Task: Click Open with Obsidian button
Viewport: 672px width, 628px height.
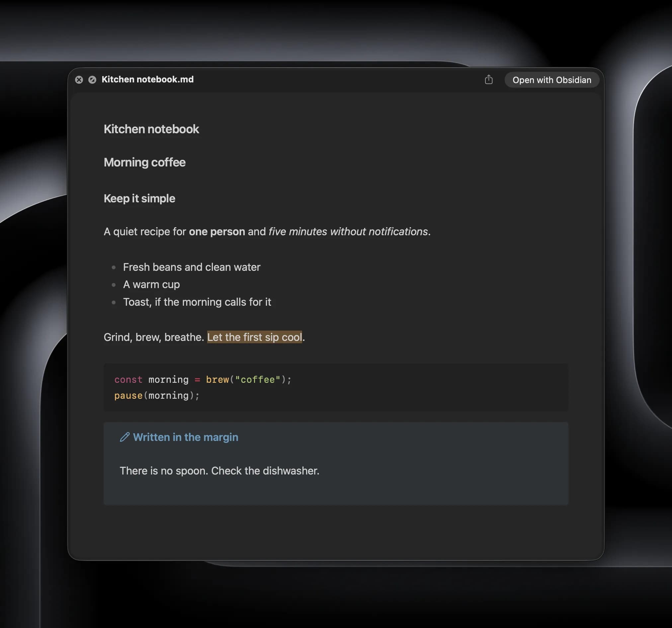Action: (x=552, y=80)
